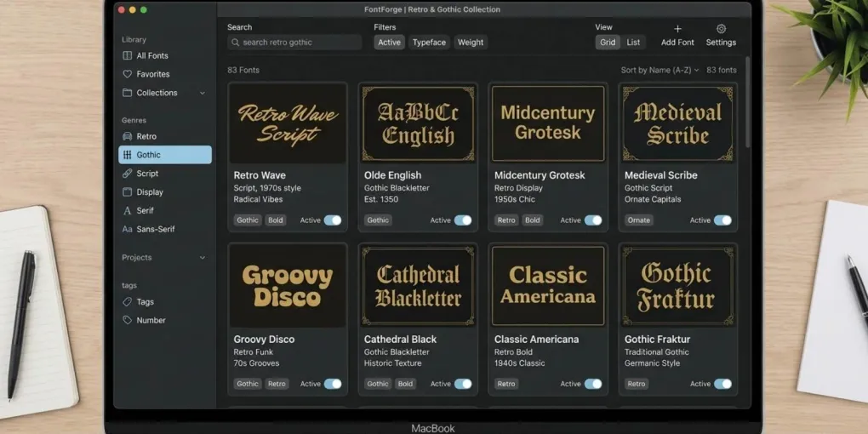This screenshot has height=434, width=868.
Task: Select Display in Genres sidebar
Action: [165, 192]
